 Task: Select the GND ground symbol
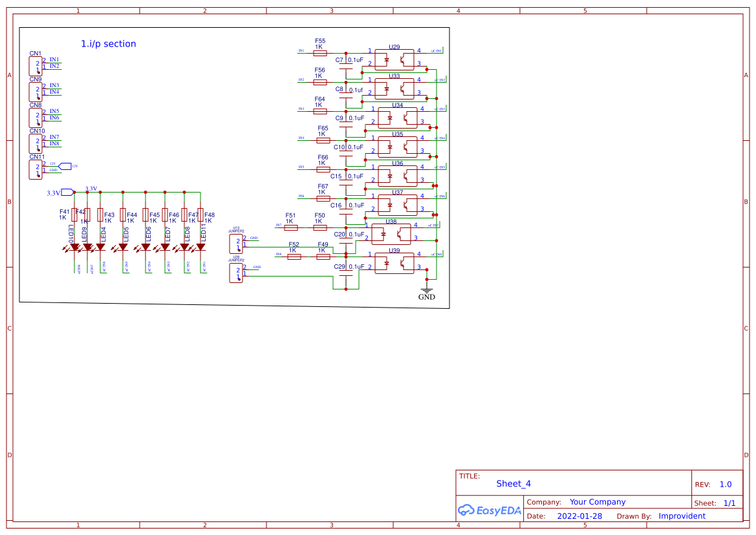[426, 289]
